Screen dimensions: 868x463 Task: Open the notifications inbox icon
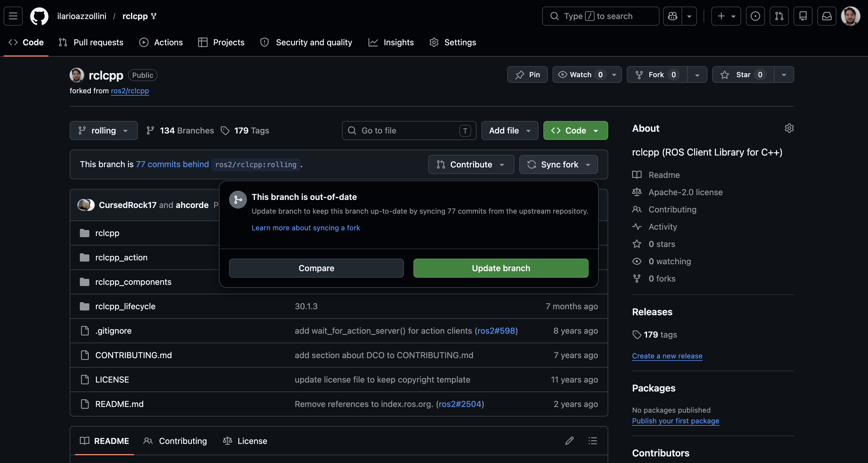827,16
